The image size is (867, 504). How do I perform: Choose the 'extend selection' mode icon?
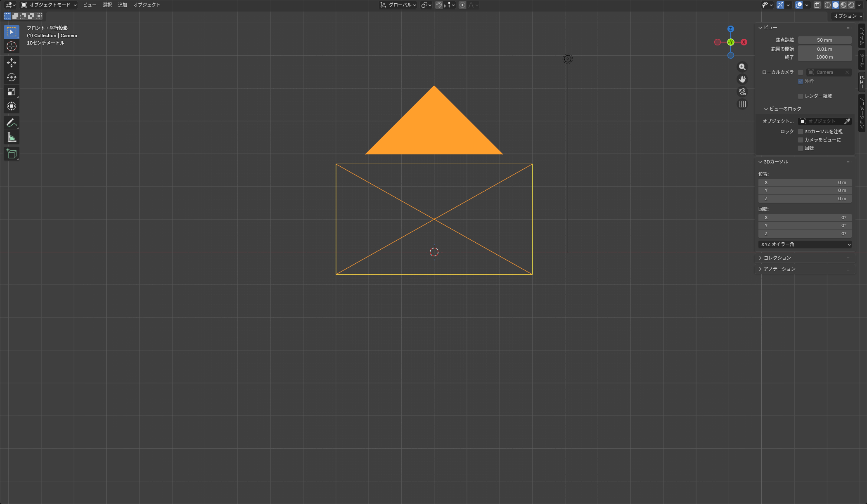click(x=15, y=16)
